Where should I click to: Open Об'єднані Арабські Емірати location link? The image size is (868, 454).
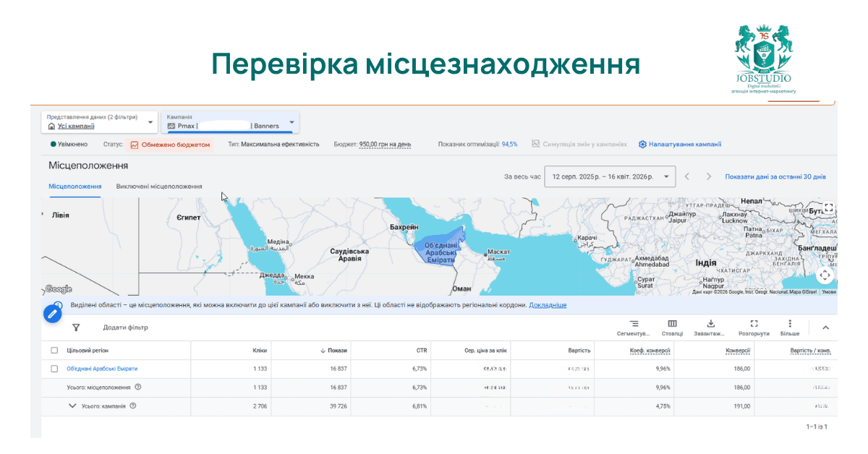point(102,369)
